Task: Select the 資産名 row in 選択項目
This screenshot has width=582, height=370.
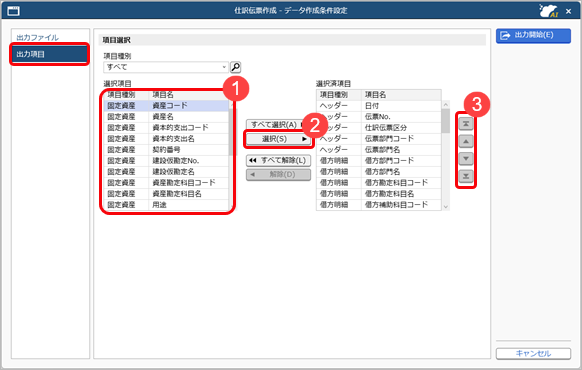Action: [x=166, y=117]
